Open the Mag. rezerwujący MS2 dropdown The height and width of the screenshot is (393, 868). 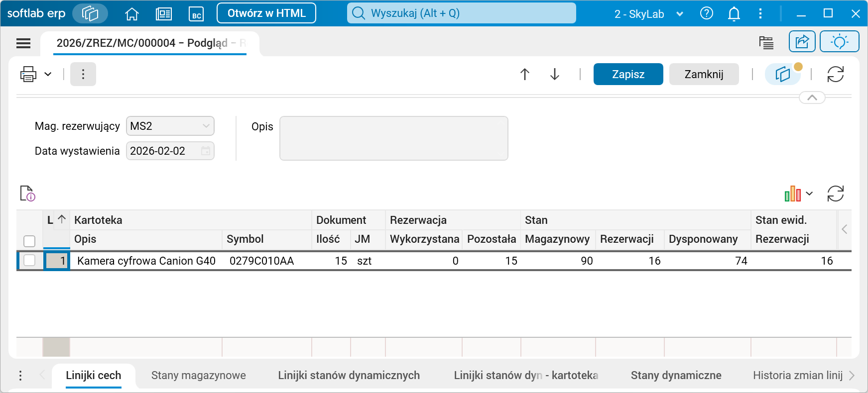click(x=170, y=126)
